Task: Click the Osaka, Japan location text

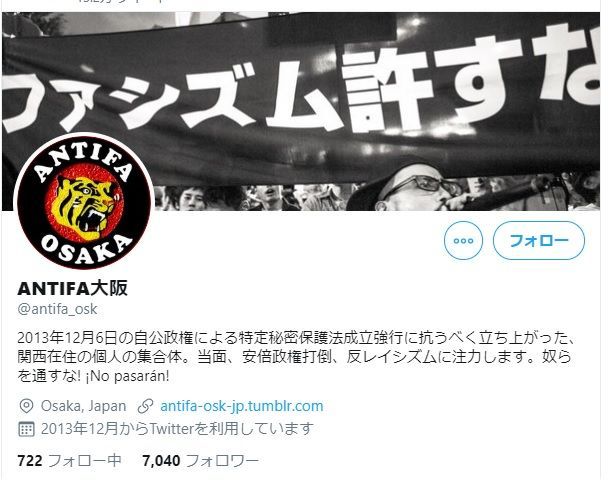Action: tap(83, 406)
